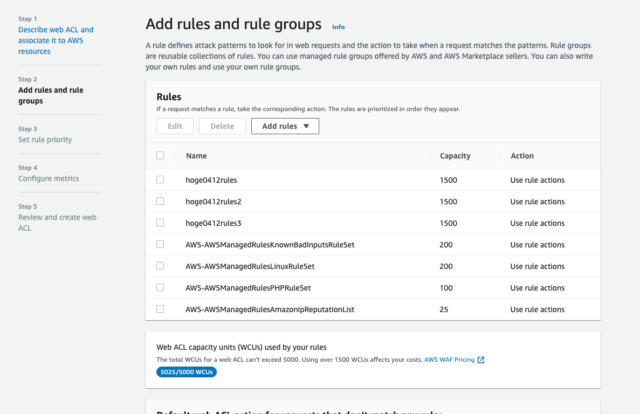The image size is (640, 414).
Task: Select Step 5 Review and create web ACL
Action: click(x=57, y=223)
